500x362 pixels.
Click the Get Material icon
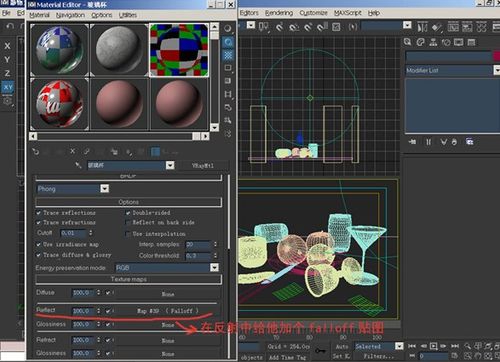click(x=36, y=152)
